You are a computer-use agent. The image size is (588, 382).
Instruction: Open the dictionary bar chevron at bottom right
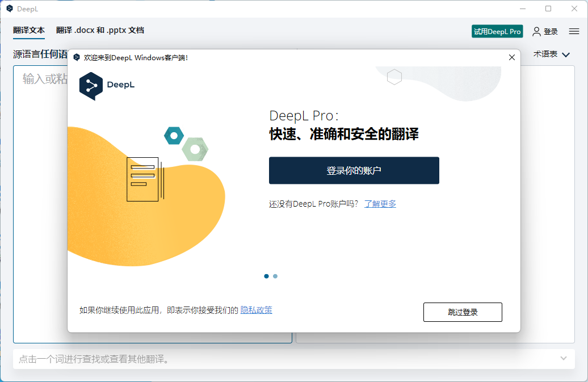click(564, 358)
